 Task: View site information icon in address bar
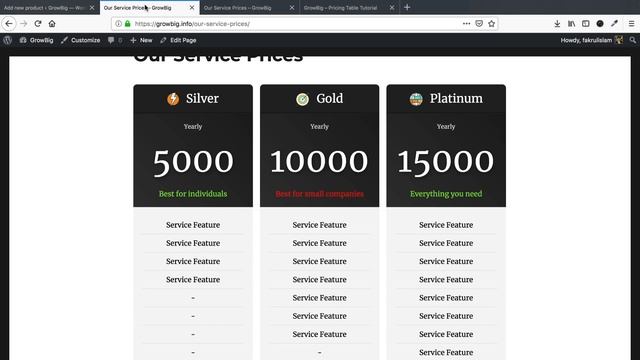118,24
